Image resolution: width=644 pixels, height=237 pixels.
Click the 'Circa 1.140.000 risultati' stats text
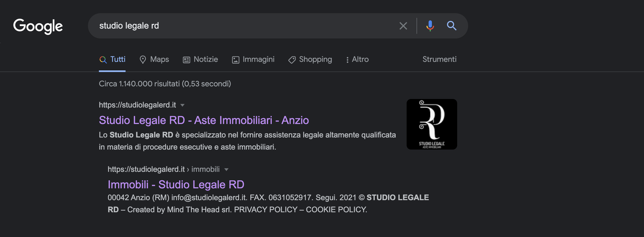pyautogui.click(x=165, y=84)
